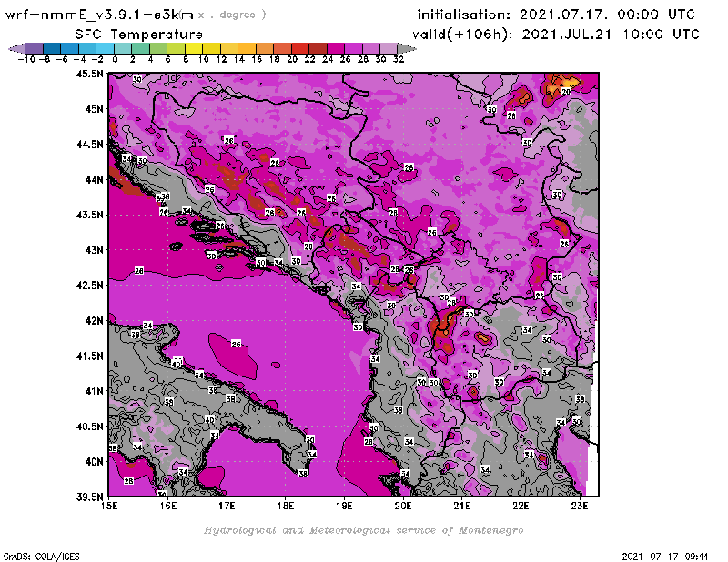Click the 39.5N latitude axis label
Image resolution: width=728 pixels, height=562 pixels.
click(89, 497)
